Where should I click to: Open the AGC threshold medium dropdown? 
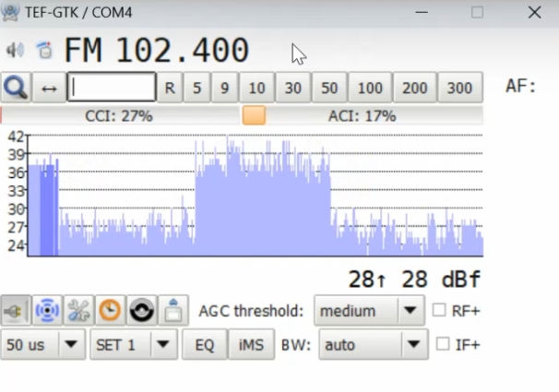click(x=369, y=311)
